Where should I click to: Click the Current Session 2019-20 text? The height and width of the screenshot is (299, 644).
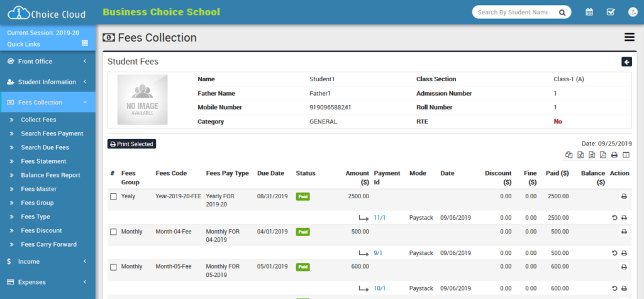click(x=43, y=33)
